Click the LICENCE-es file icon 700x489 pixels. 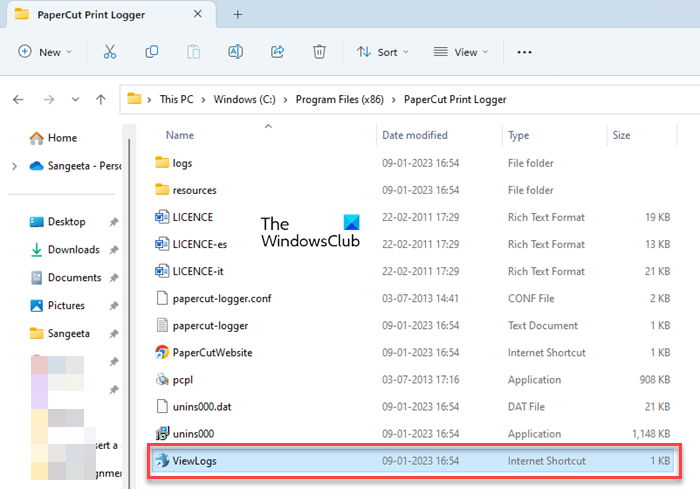162,244
